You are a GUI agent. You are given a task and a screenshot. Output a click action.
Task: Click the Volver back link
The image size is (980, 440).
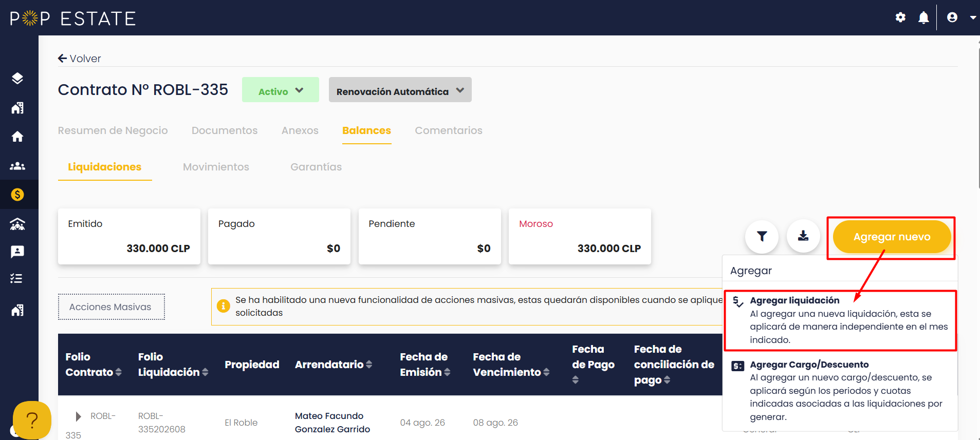[80, 59]
